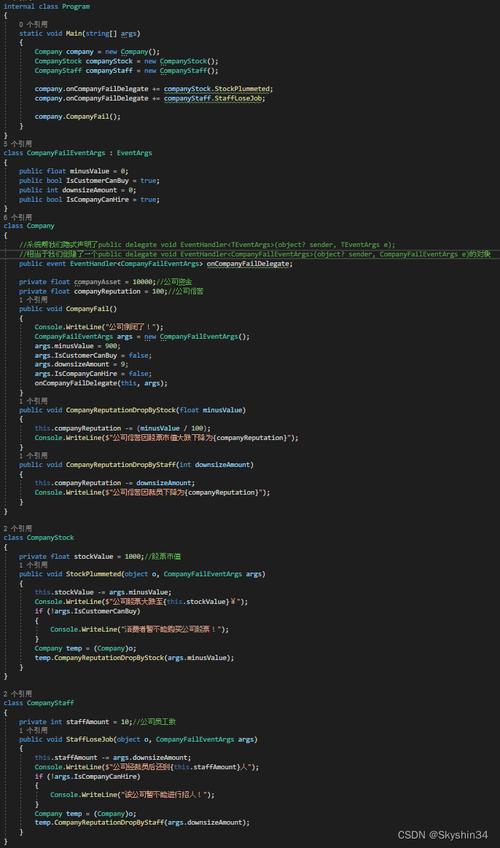The height and width of the screenshot is (848, 500).
Task: Click the onCompanyFailDelegate event declaration name
Action: (249, 264)
